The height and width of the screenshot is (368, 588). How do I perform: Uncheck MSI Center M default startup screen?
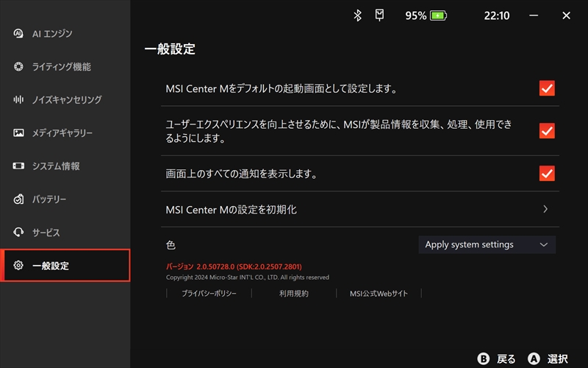pyautogui.click(x=547, y=88)
